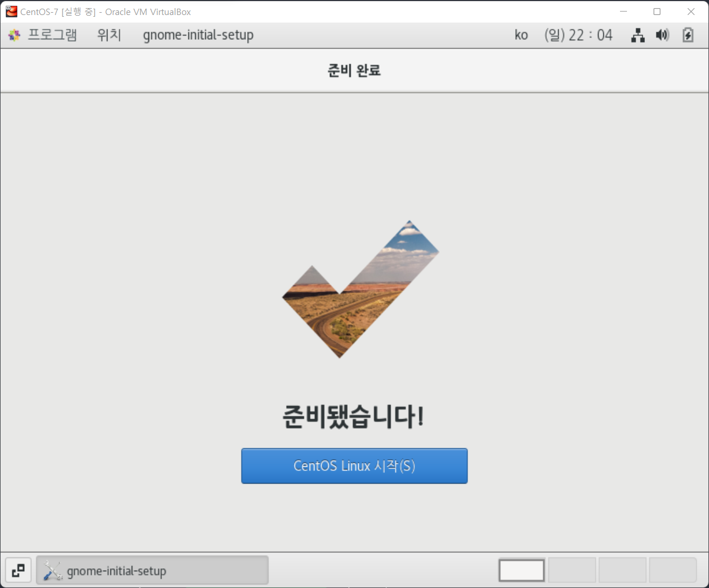Click the window list toggle icon at bottom left
Screen dimensions: 709x588
pyautogui.click(x=18, y=571)
